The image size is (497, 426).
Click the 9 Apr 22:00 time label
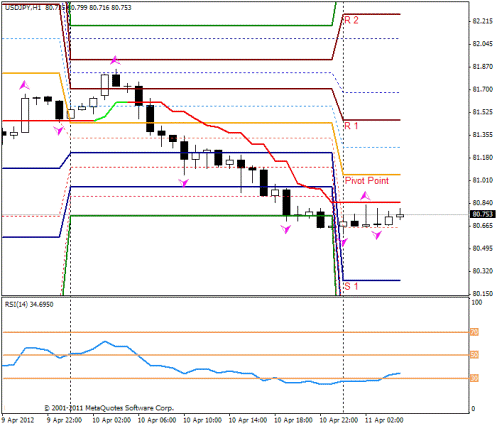[x=64, y=420]
